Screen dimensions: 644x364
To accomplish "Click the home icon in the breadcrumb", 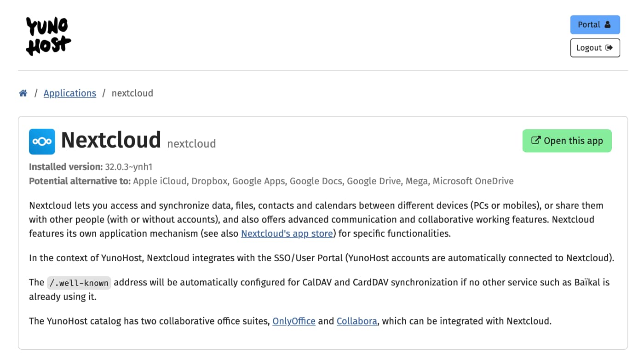I will click(x=23, y=92).
